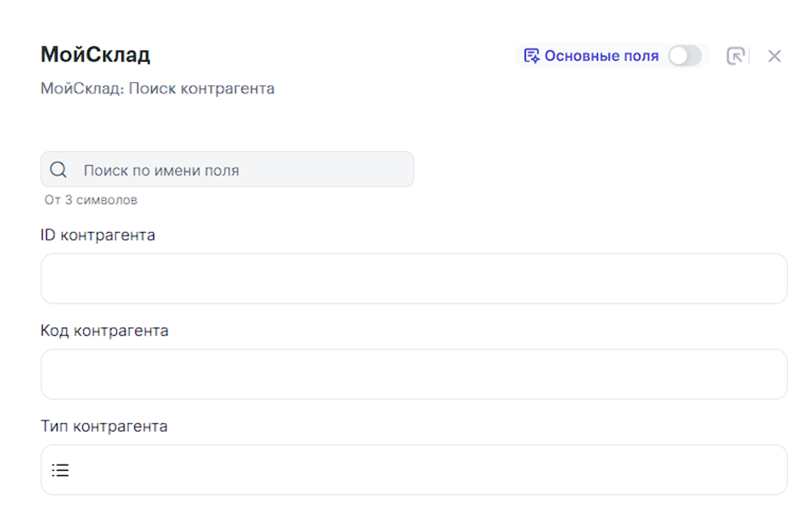The image size is (812, 513).
Task: Click the knob of Основные поля switch
Action: (679, 56)
